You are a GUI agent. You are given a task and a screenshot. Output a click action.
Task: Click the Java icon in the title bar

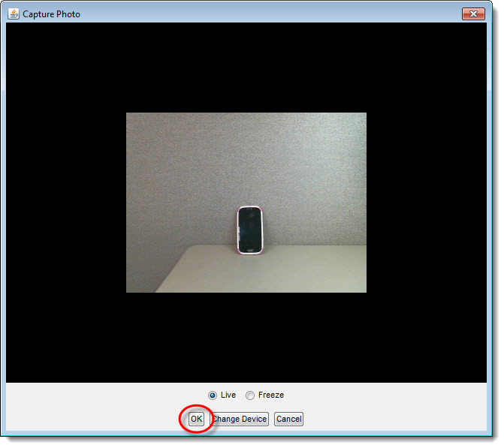click(14, 14)
